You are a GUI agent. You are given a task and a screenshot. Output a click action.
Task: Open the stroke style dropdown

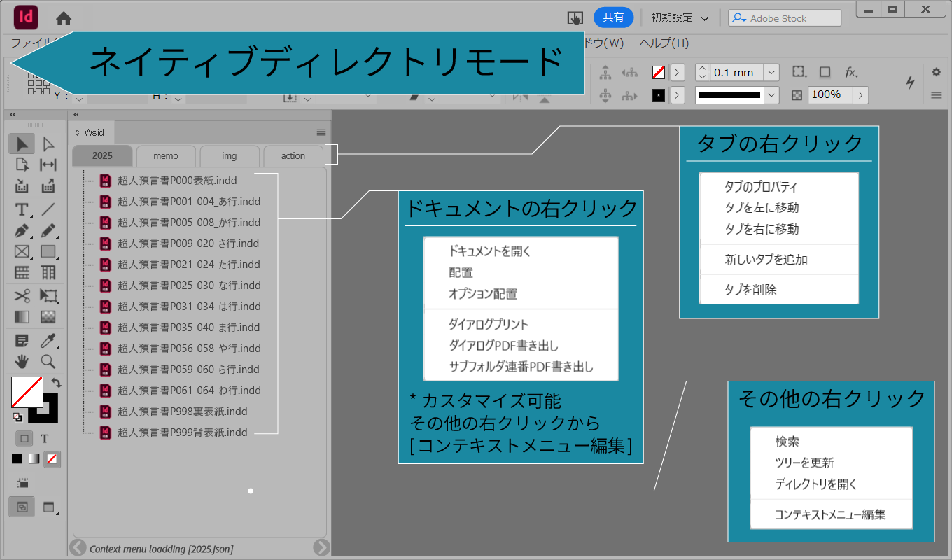[771, 95]
